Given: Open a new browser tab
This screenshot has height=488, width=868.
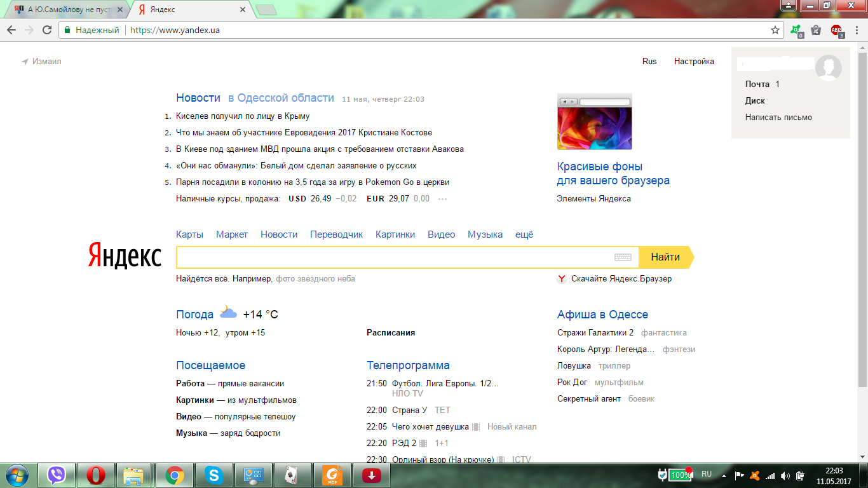Looking at the screenshot, I should (266, 10).
